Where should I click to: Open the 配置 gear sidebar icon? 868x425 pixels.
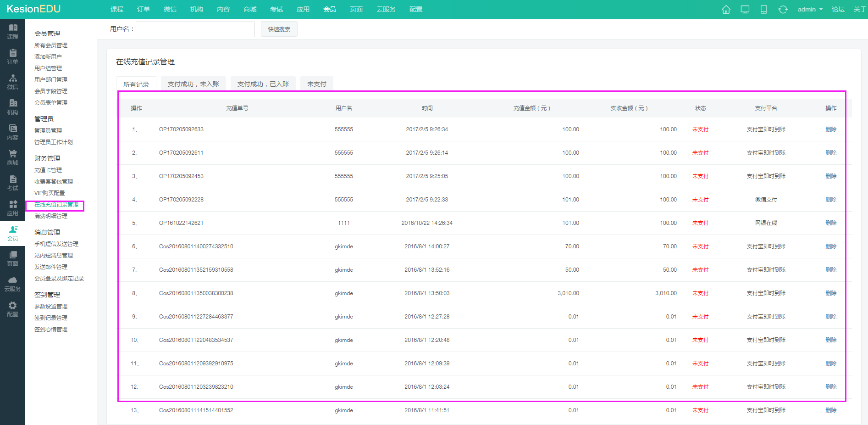[12, 309]
